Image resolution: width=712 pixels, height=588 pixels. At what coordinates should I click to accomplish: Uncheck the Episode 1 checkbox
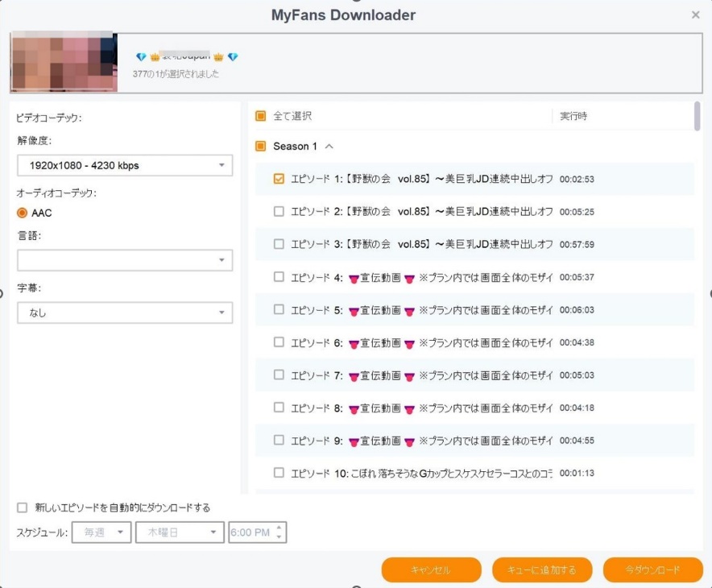point(279,180)
